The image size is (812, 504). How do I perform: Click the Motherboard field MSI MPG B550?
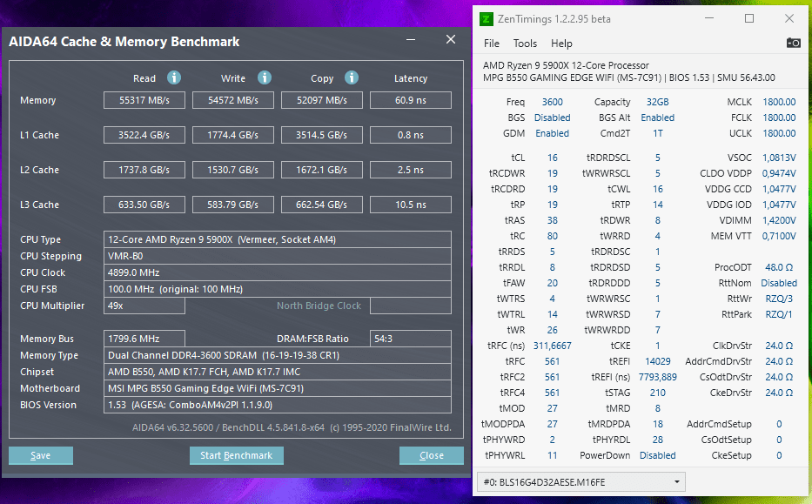(278, 388)
